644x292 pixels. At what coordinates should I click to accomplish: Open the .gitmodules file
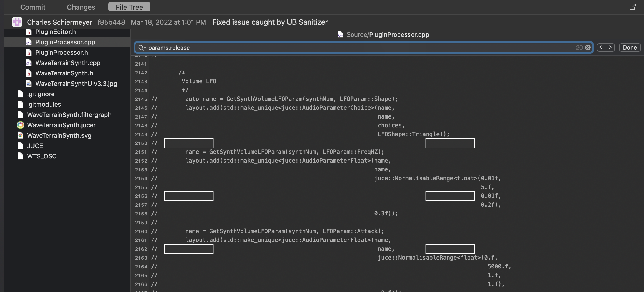44,104
